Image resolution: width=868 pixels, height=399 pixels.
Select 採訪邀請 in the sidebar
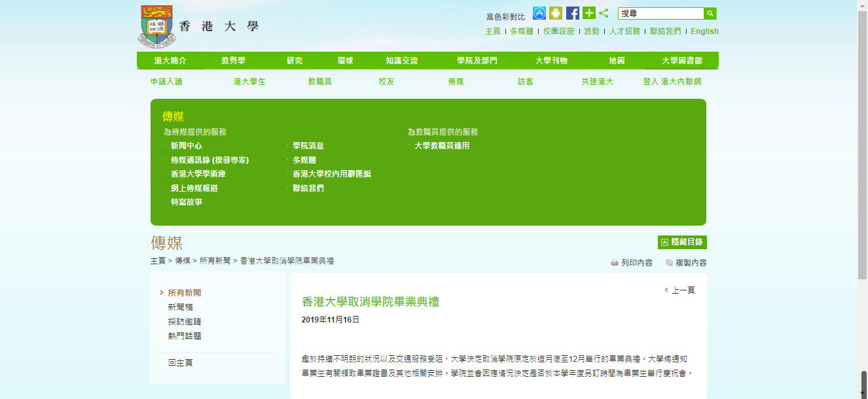click(185, 322)
